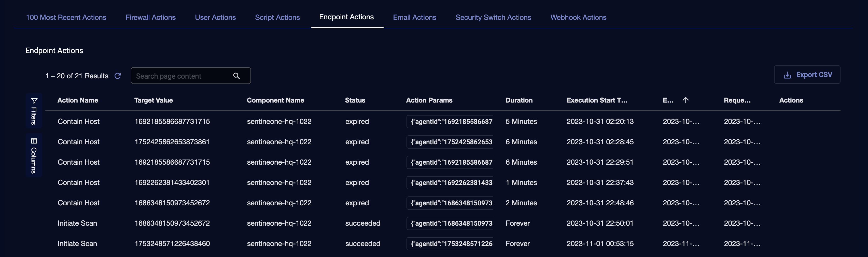Open the Columns side panel
The image size is (868, 257).
(34, 155)
